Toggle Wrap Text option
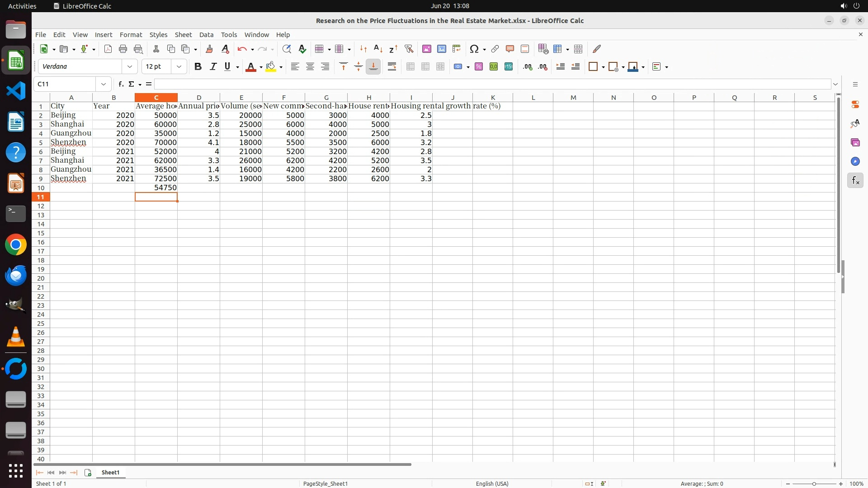The height and width of the screenshot is (488, 868). [x=392, y=67]
